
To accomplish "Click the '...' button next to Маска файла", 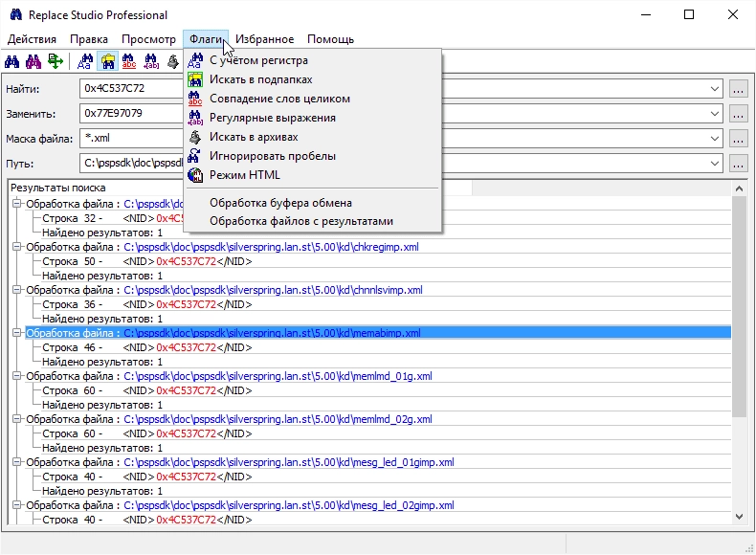I will coord(738,139).
